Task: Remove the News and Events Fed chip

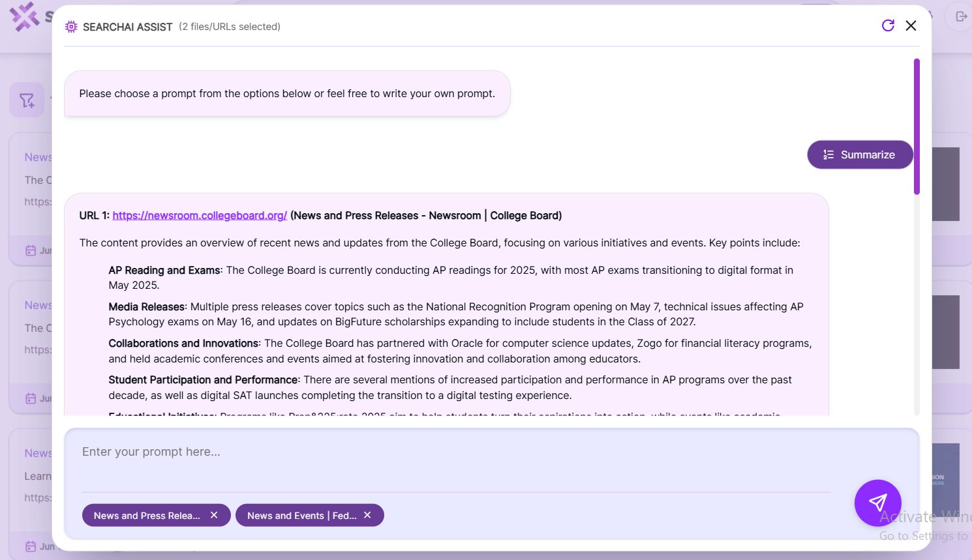Action: click(367, 515)
